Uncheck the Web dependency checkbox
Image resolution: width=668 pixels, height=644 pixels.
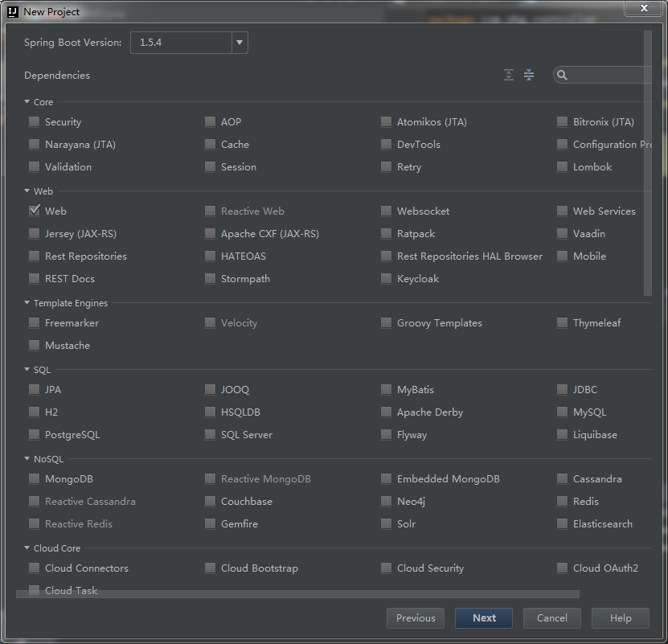pyautogui.click(x=34, y=211)
